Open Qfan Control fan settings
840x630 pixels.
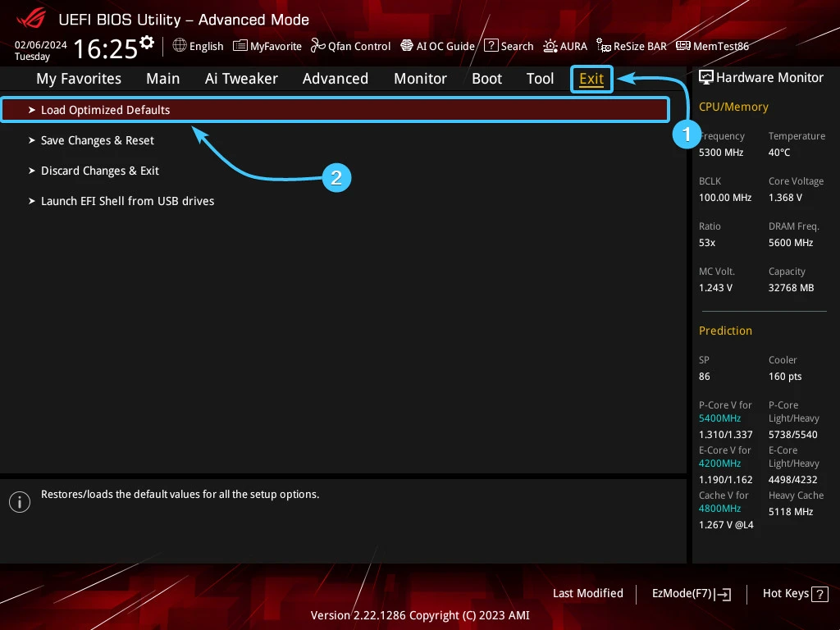[x=350, y=47]
